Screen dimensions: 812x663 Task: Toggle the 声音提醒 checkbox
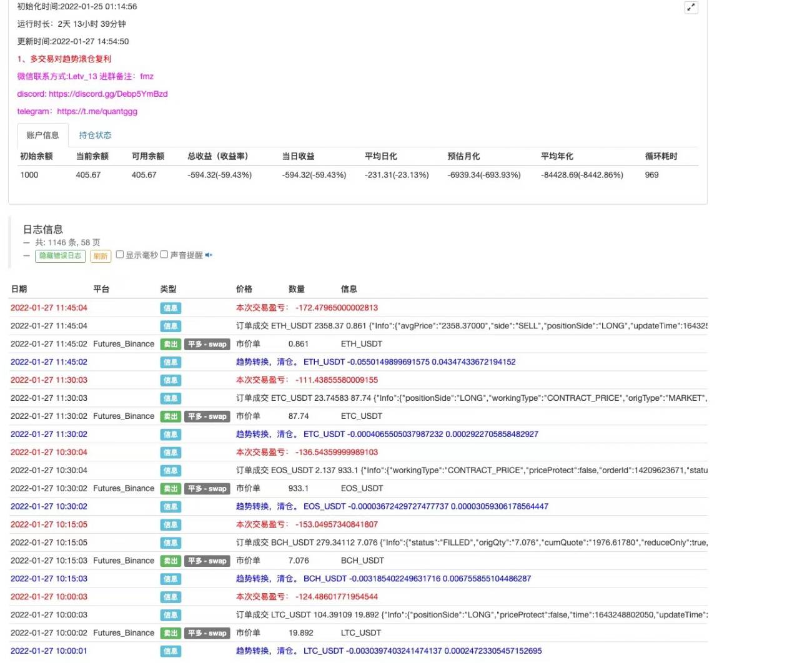pyautogui.click(x=164, y=255)
